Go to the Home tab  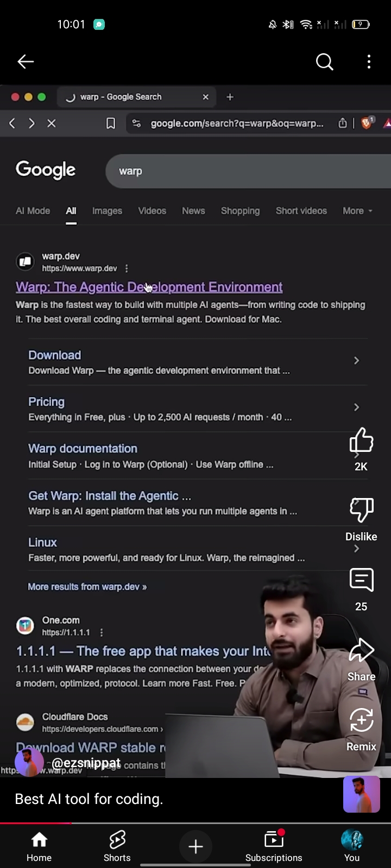39,846
